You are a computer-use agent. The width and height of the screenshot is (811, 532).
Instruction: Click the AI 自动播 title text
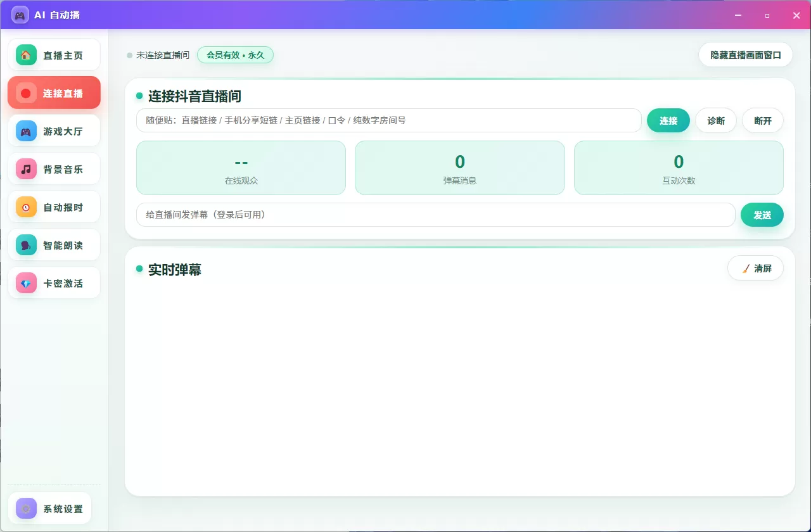(x=57, y=15)
